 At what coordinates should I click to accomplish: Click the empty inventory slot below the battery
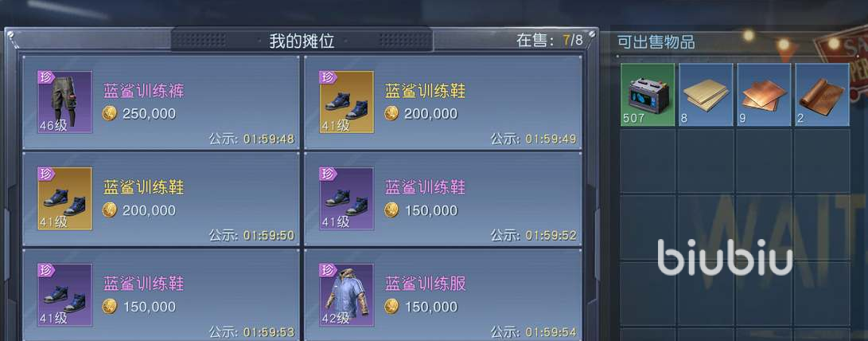pyautogui.click(x=648, y=161)
